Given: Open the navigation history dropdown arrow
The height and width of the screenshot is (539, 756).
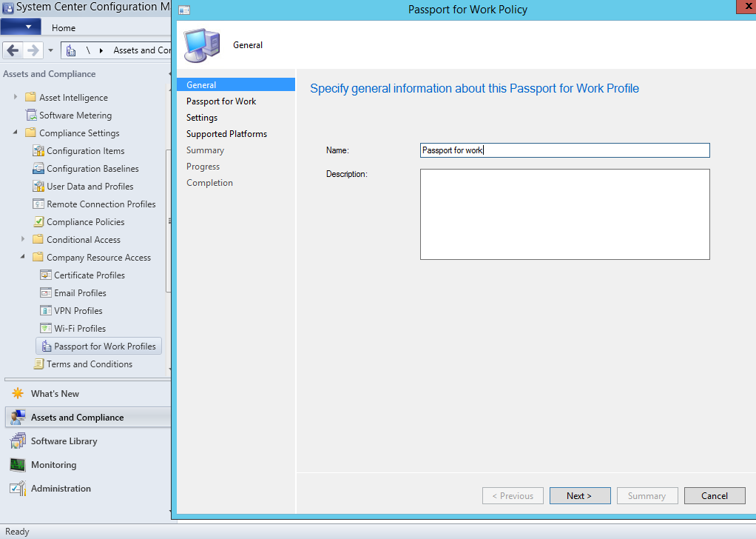Looking at the screenshot, I should tap(50, 50).
